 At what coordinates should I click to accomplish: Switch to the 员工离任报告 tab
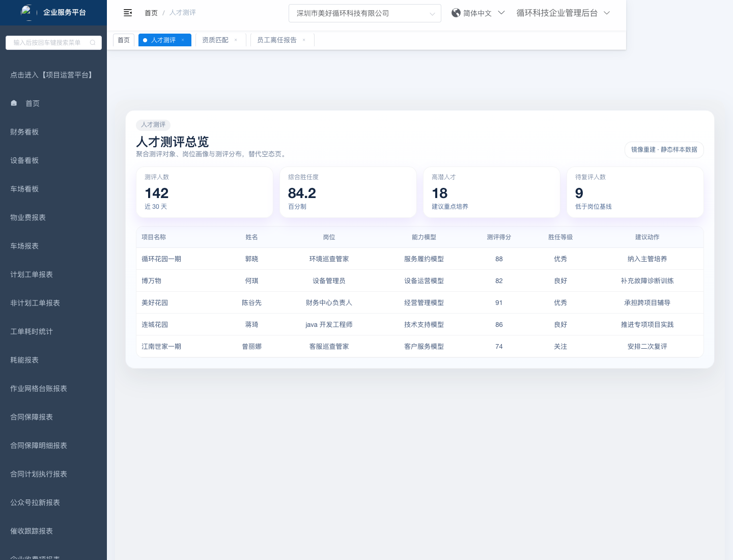[276, 40]
